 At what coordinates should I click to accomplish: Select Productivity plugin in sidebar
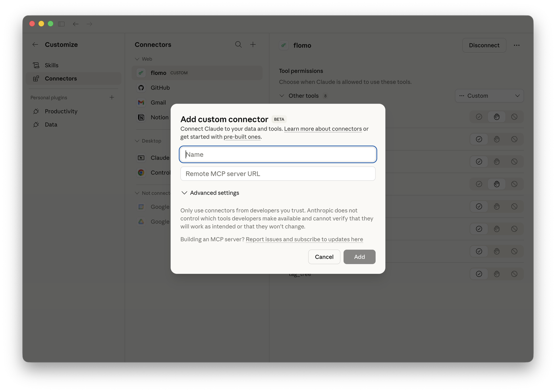61,111
